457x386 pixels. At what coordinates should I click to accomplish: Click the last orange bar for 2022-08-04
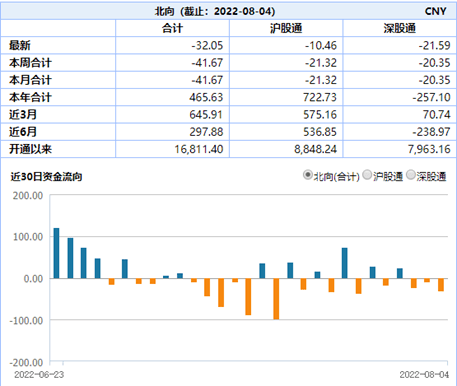click(441, 285)
